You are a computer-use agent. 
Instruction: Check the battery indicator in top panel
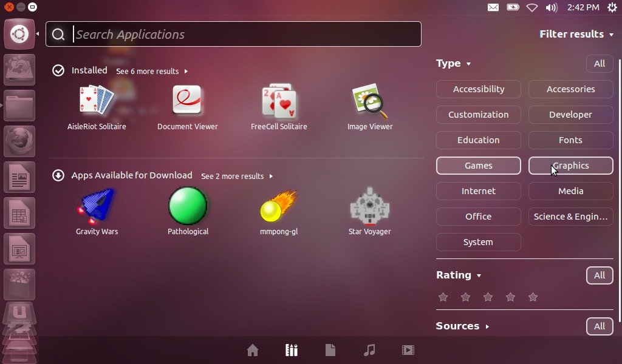coord(513,7)
